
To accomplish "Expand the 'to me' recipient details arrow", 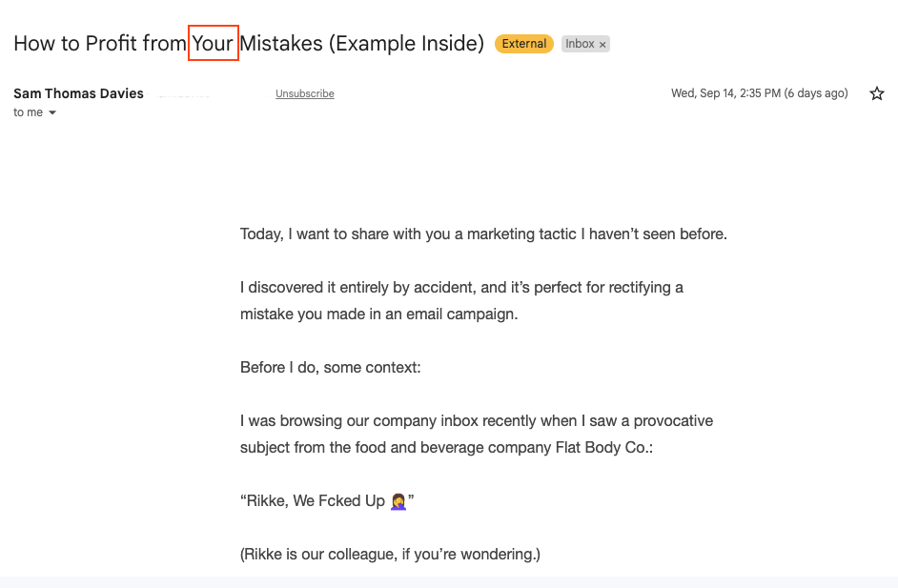I will point(52,112).
